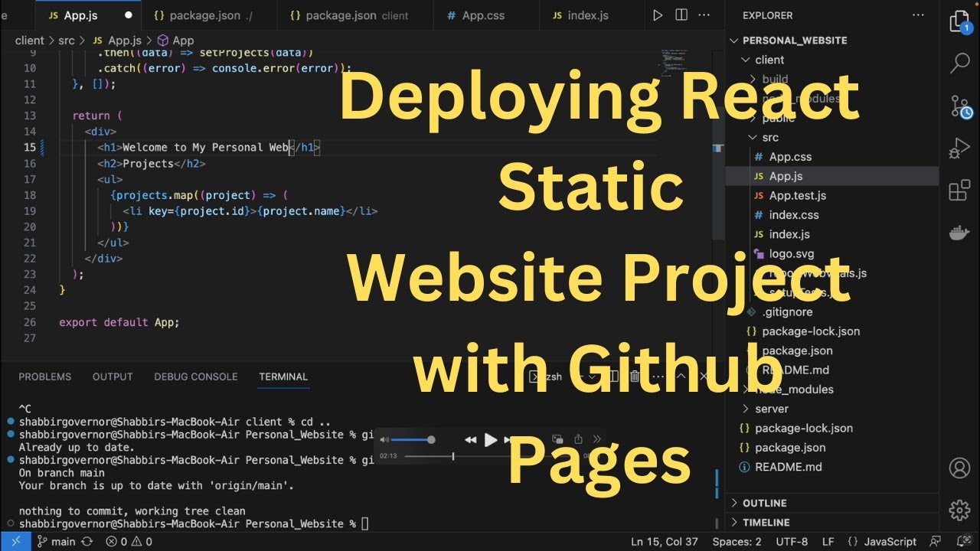Screen dimensions: 980x551
Task: Expand the OUTLINE section
Action: pos(832,503)
